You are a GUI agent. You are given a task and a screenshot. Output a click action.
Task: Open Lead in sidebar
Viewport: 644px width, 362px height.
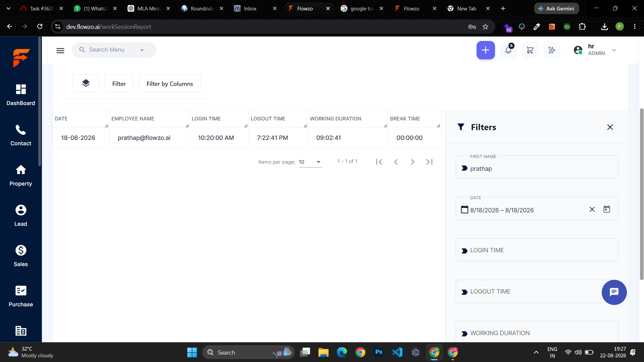click(21, 216)
